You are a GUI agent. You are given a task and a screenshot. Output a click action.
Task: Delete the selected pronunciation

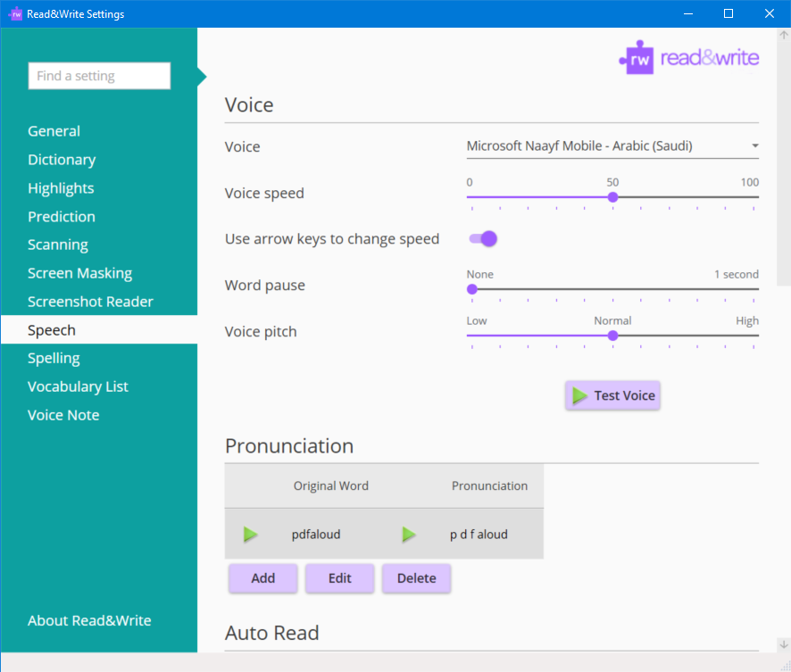tap(416, 578)
